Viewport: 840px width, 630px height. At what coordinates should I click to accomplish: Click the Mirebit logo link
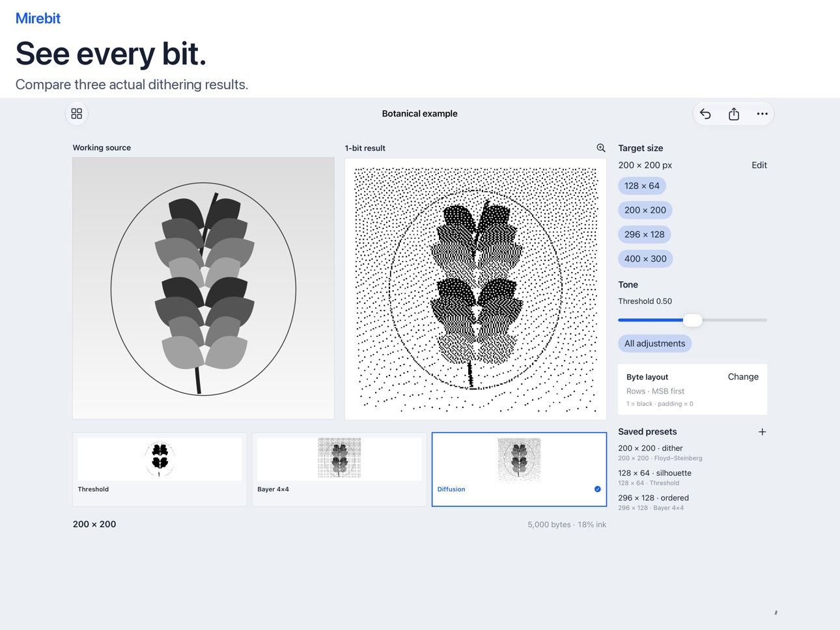[x=38, y=18]
